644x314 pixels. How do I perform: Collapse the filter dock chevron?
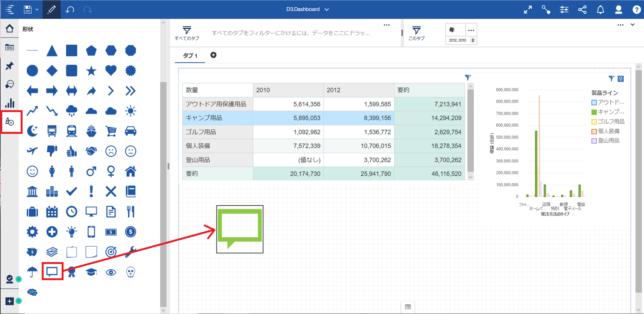click(633, 25)
